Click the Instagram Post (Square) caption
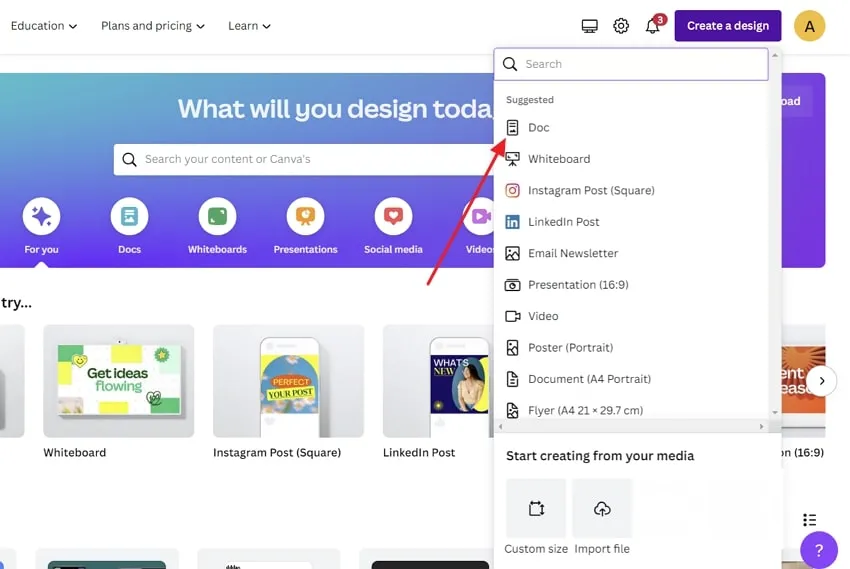Screen dimensions: 850x569 pyautogui.click(x=277, y=452)
